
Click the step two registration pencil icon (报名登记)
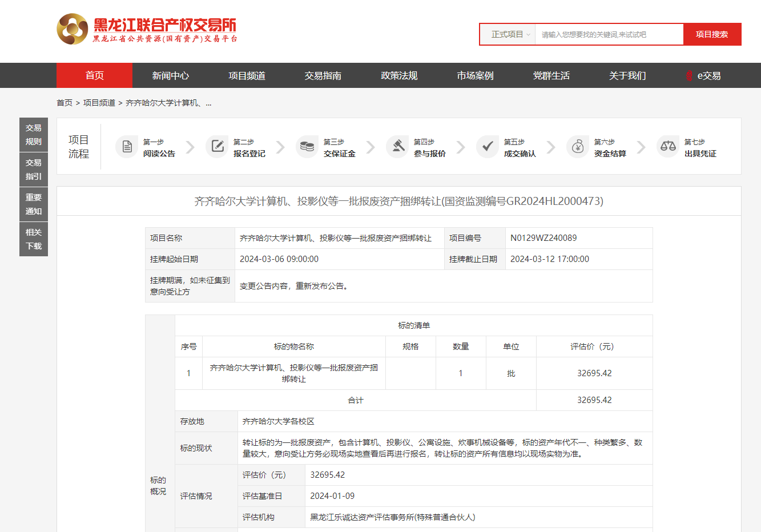pyautogui.click(x=217, y=147)
